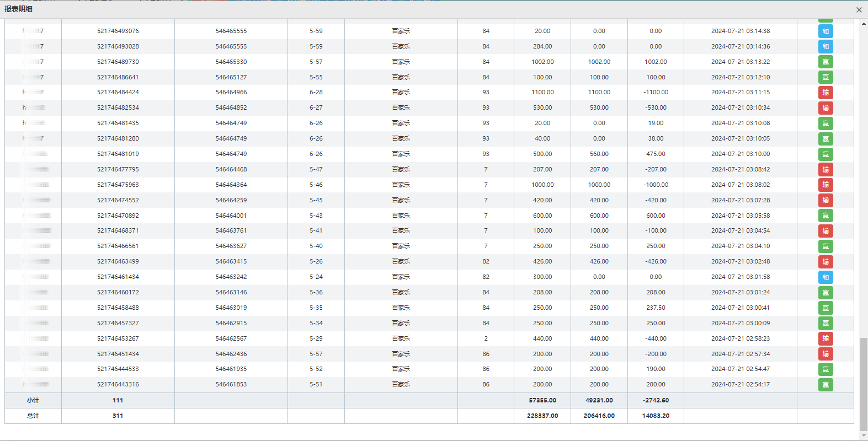Close the 报表明细 dialog

pos(859,9)
